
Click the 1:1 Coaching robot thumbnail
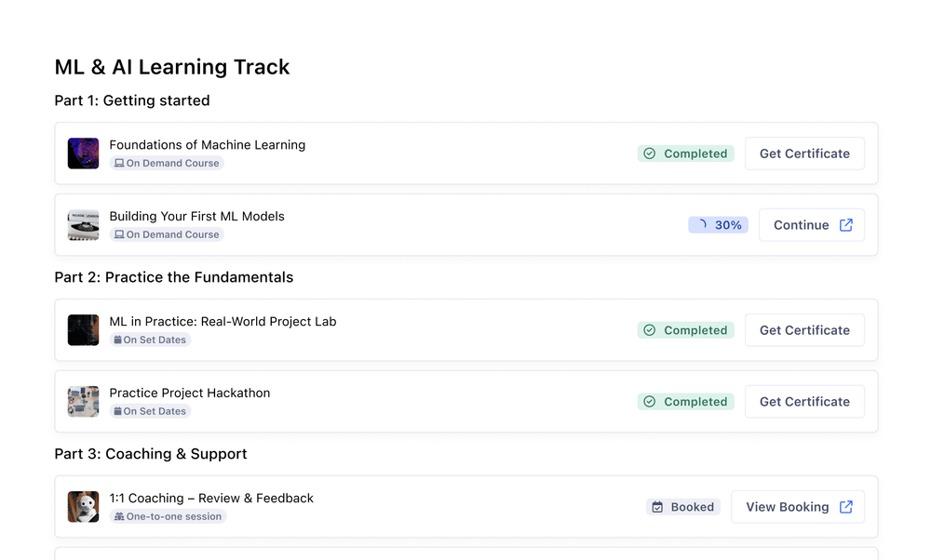(x=83, y=507)
